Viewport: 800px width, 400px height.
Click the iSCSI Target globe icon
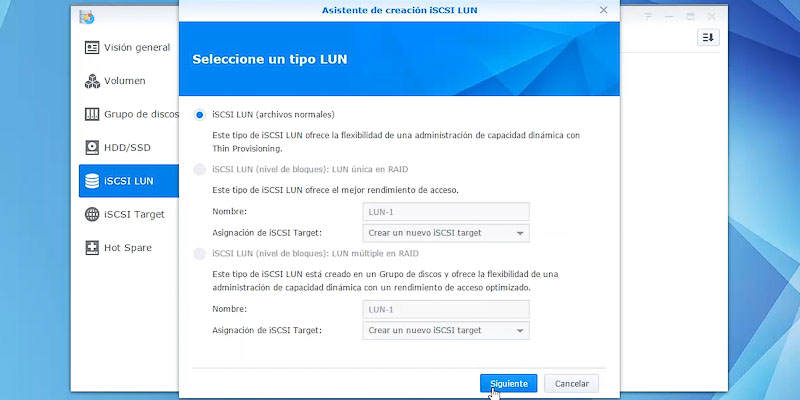pos(92,214)
